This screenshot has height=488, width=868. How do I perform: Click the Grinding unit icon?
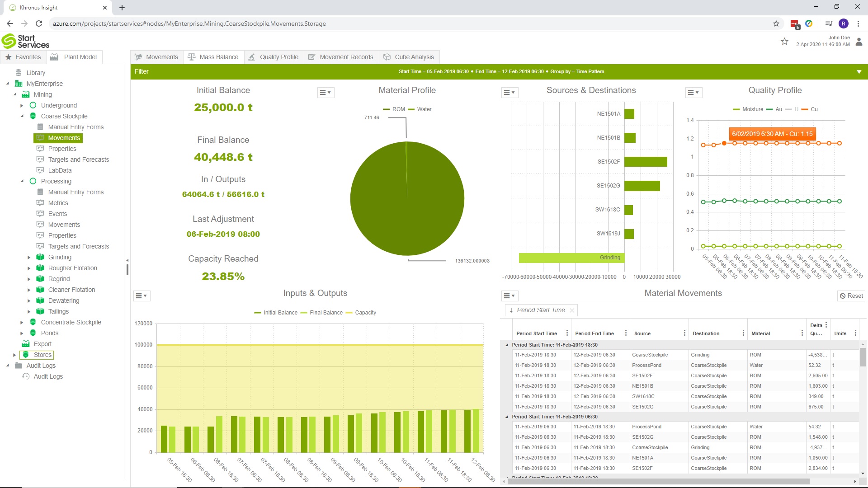tap(40, 257)
